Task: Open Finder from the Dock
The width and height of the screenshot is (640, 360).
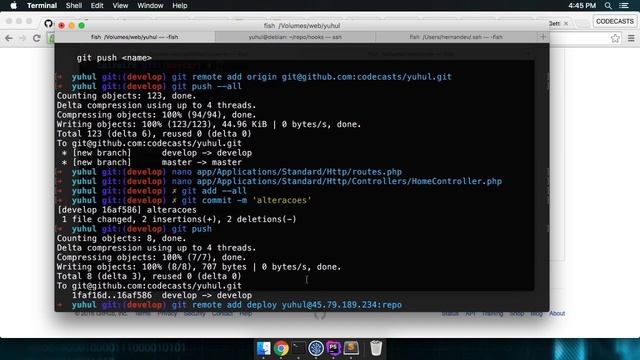Action: pos(263,348)
